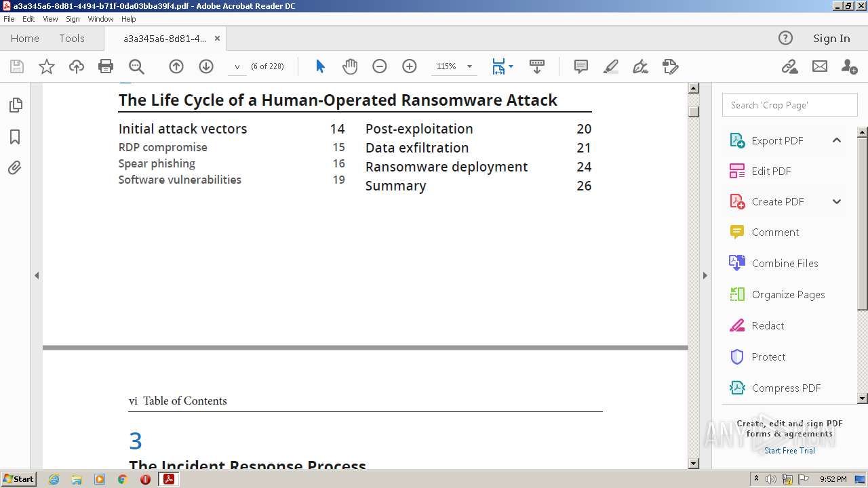Expand the Create PDF section

click(x=837, y=201)
